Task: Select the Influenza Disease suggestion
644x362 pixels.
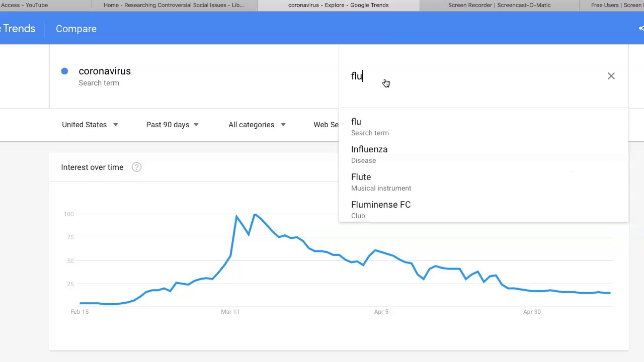Action: [x=484, y=154]
